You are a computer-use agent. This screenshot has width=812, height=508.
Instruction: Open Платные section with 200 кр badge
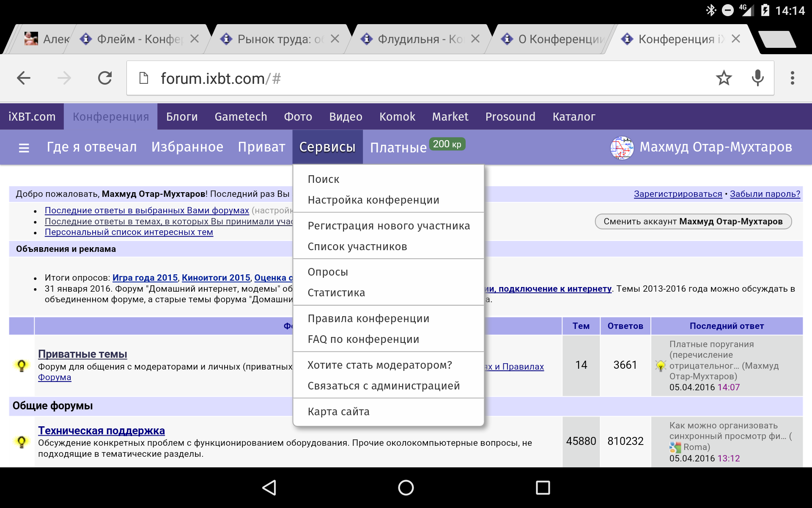pyautogui.click(x=398, y=148)
